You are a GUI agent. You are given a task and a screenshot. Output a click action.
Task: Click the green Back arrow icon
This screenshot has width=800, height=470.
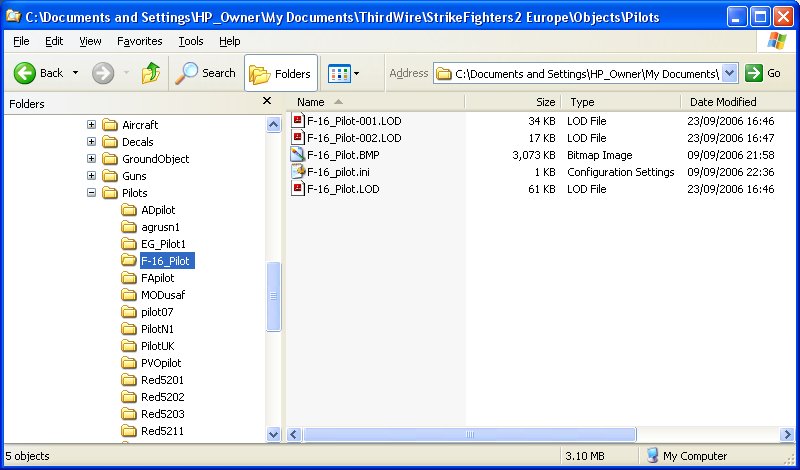[x=24, y=73]
